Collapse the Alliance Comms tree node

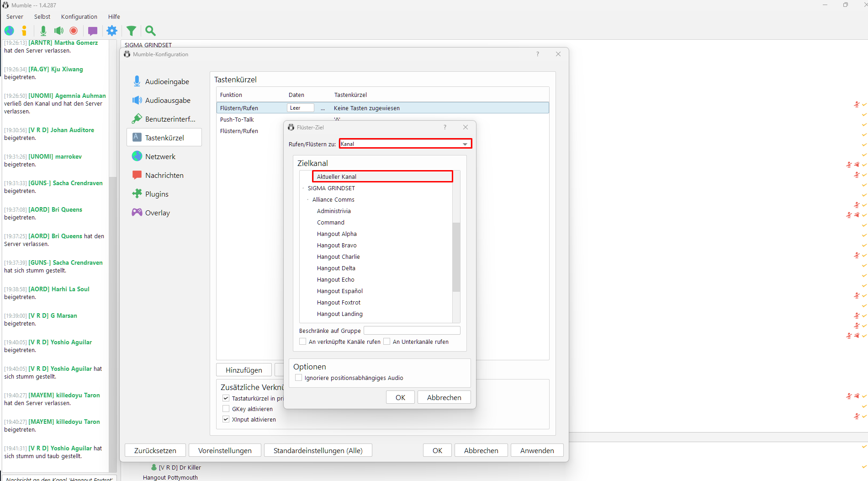coord(308,200)
